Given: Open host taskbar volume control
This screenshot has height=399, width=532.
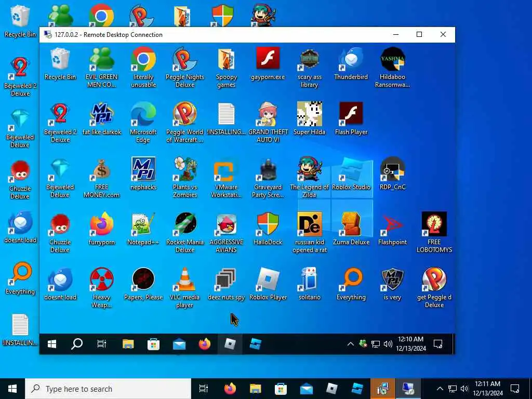Looking at the screenshot, I should point(464,389).
